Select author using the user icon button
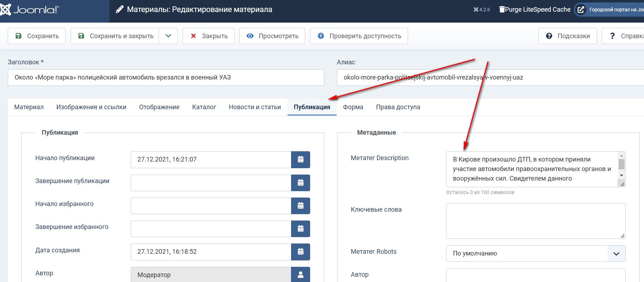Viewport: 644px width, 282px height. (300, 275)
